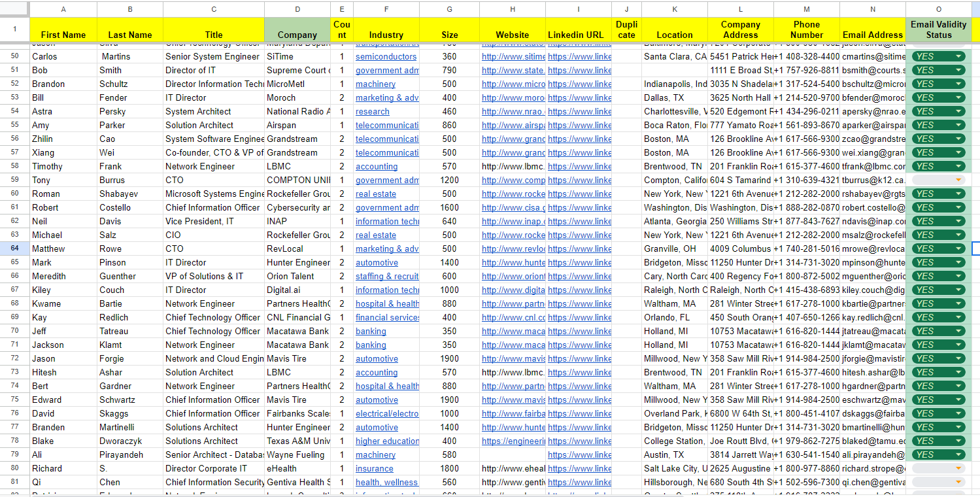Open website link for Texas A&M row
980x497 pixels.
(x=513, y=441)
